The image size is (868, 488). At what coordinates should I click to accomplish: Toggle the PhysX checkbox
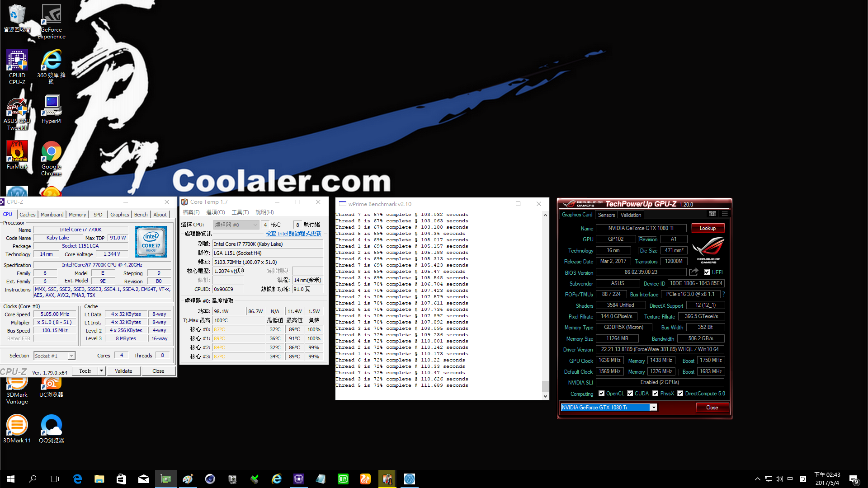pos(656,394)
